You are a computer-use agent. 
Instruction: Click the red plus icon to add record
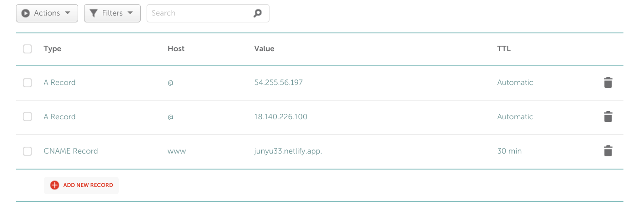tap(54, 185)
